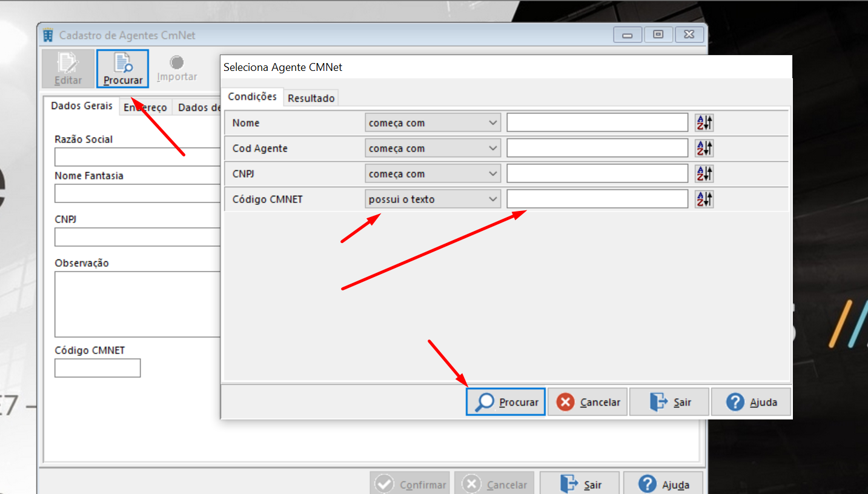
Task: Maximize the Cadastro de Agentes CmNet window
Action: pyautogui.click(x=658, y=35)
